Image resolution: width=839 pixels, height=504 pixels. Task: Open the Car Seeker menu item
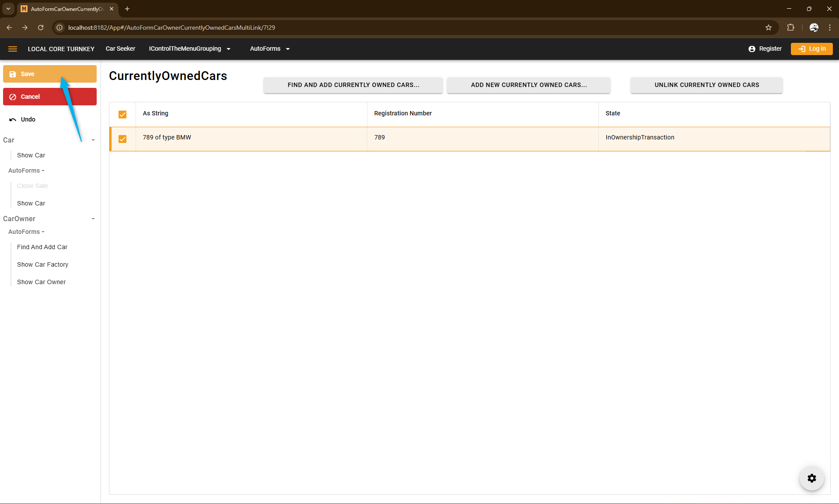click(x=120, y=49)
